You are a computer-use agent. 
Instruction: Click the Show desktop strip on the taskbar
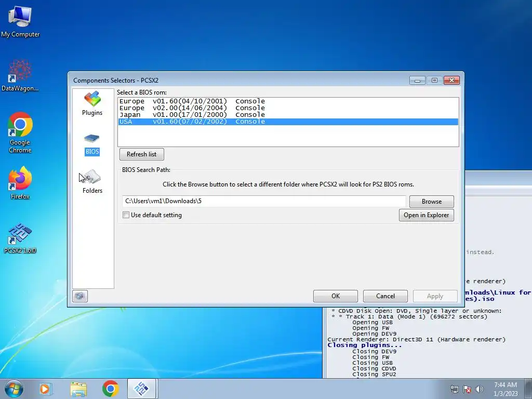point(529,389)
